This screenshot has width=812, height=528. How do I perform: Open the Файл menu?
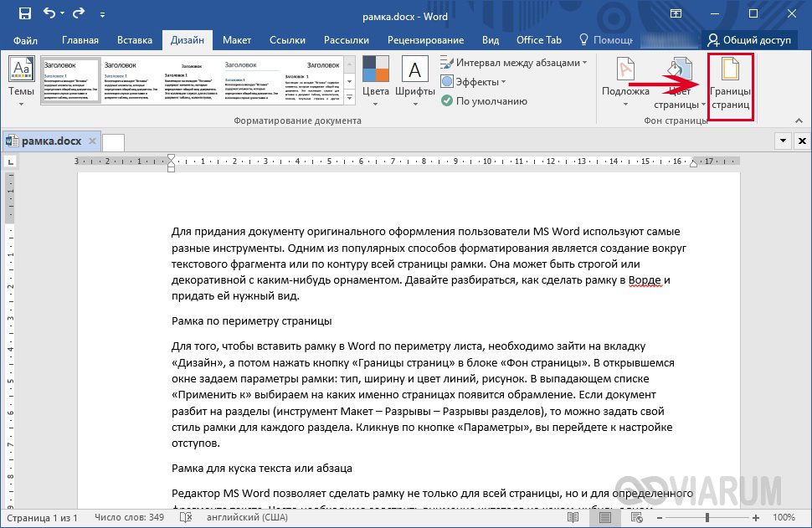point(25,40)
